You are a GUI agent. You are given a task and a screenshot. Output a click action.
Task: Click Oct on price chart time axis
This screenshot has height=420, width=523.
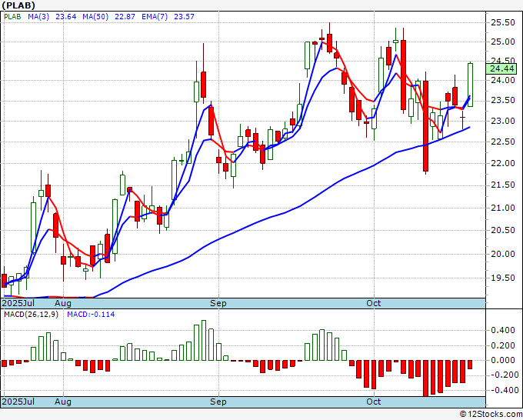(x=374, y=303)
